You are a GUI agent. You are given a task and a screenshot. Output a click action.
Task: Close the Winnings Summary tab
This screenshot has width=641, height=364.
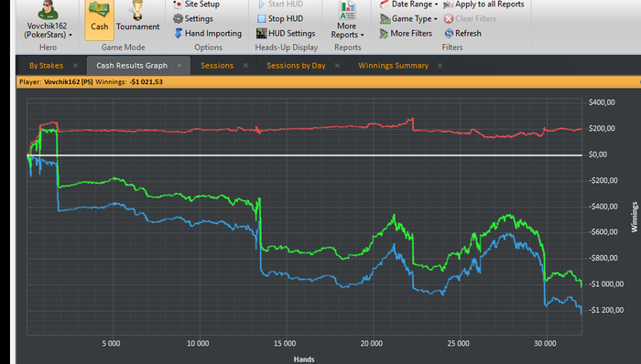pyautogui.click(x=440, y=66)
